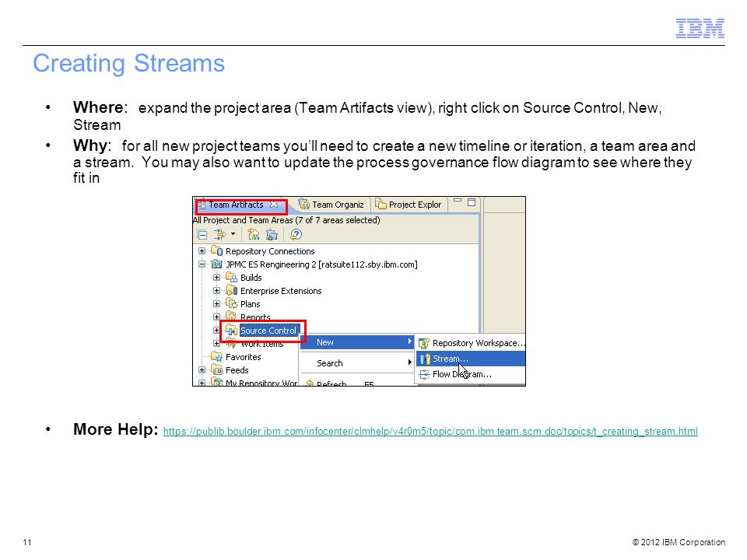This screenshot has height=560, width=747.
Task: Close the Team Artifacts tab
Action: click(x=274, y=205)
